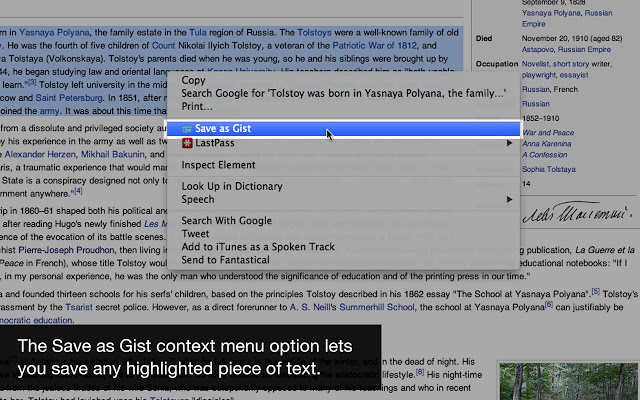Click the 1852–1910 value in infobox
The width and height of the screenshot is (640, 400).
click(x=540, y=118)
